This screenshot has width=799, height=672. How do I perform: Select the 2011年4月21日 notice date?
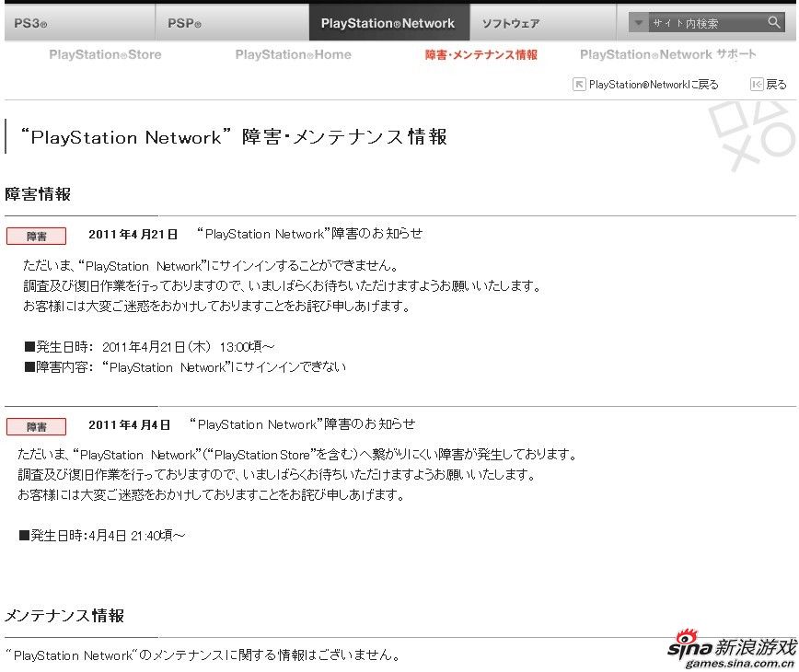133,235
